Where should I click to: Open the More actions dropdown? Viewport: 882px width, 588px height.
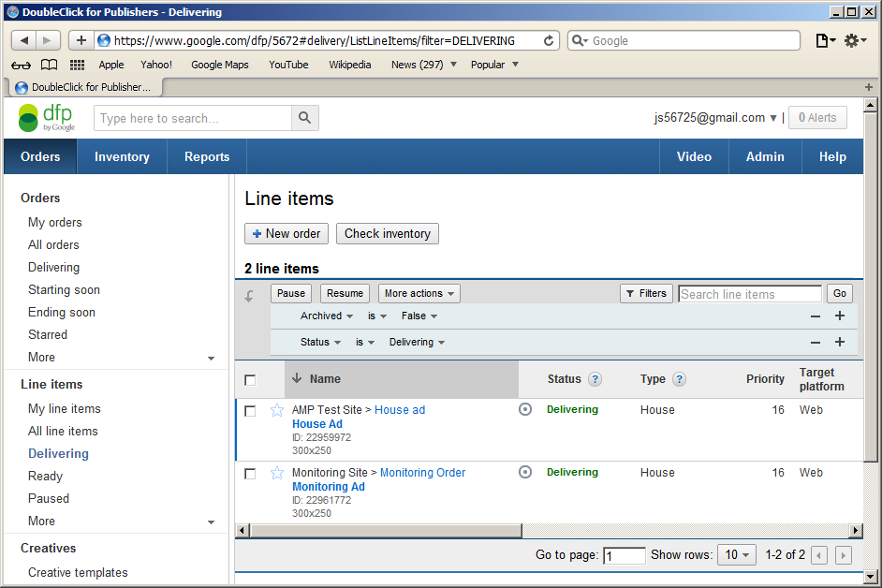point(419,293)
